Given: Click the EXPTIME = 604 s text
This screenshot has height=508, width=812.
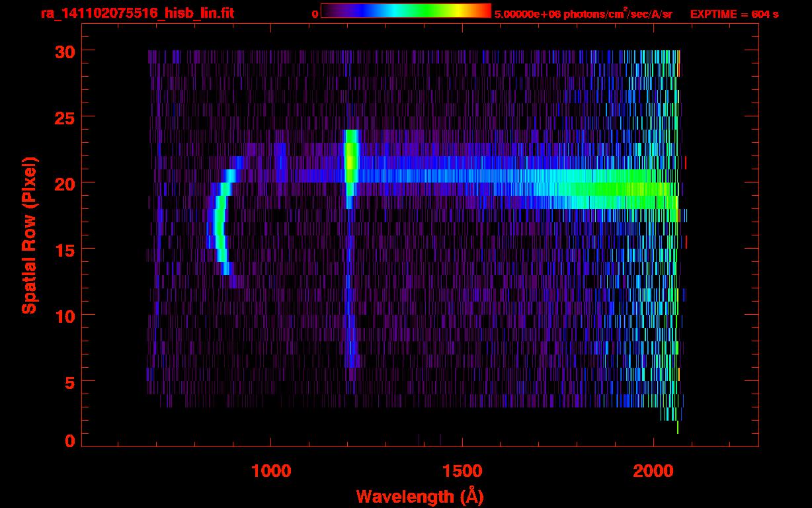Looking at the screenshot, I should tap(734, 14).
